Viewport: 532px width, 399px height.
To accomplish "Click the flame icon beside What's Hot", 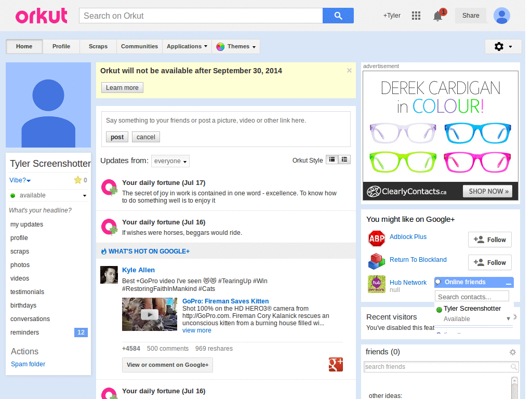I will [x=104, y=251].
